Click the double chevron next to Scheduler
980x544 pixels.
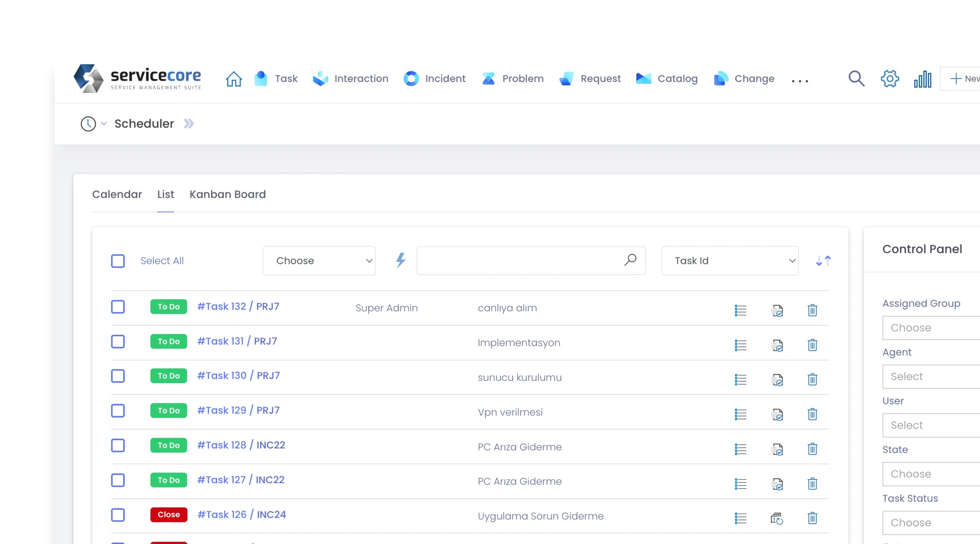189,124
